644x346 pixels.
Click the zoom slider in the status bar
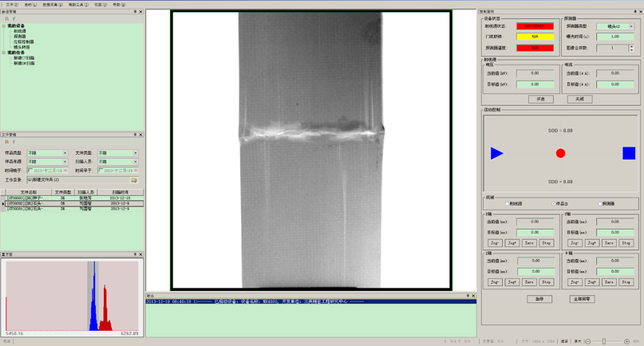[x=604, y=341]
